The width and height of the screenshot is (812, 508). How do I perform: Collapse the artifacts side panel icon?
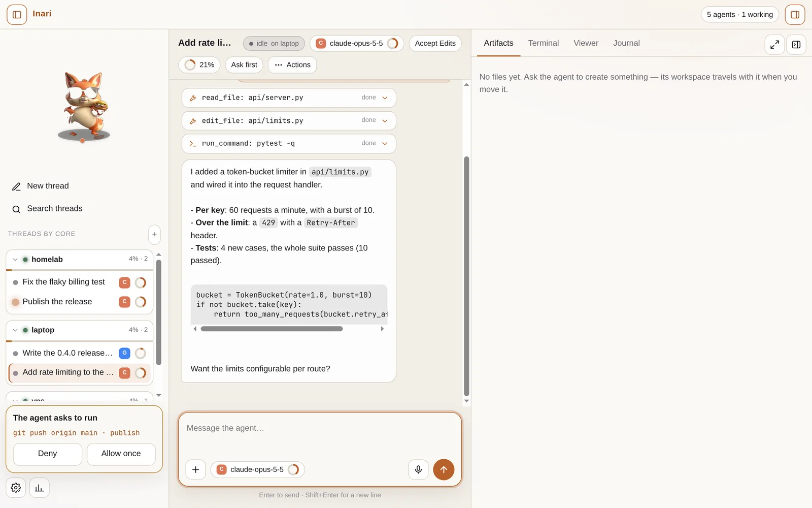point(796,45)
